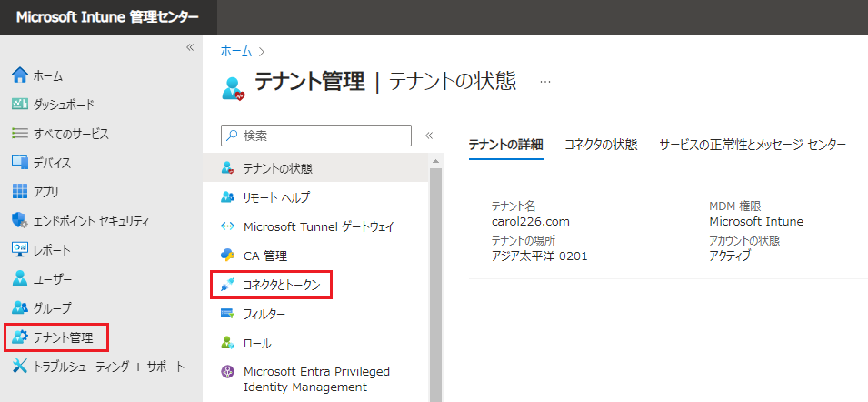868x402 pixels.
Task: Click the エンドポイント セキュリティ shield icon
Action: pos(19,222)
